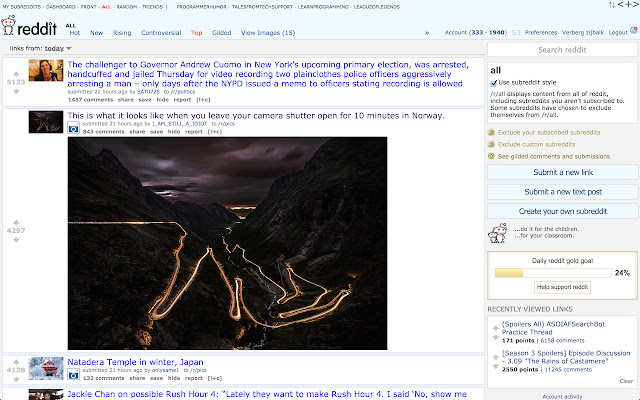Open 1457 comments on Cuomo post
This screenshot has width=640, height=400.
[x=90, y=100]
